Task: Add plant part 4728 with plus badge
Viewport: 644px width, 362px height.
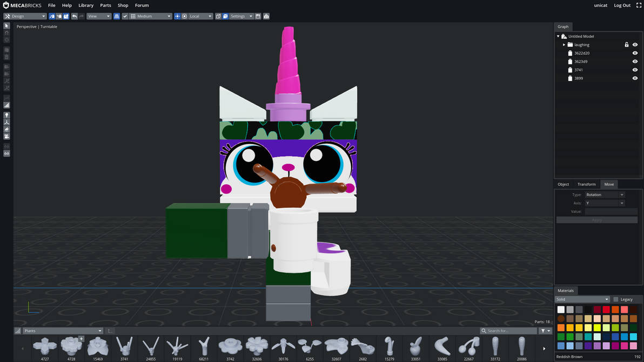Action: click(x=81, y=339)
